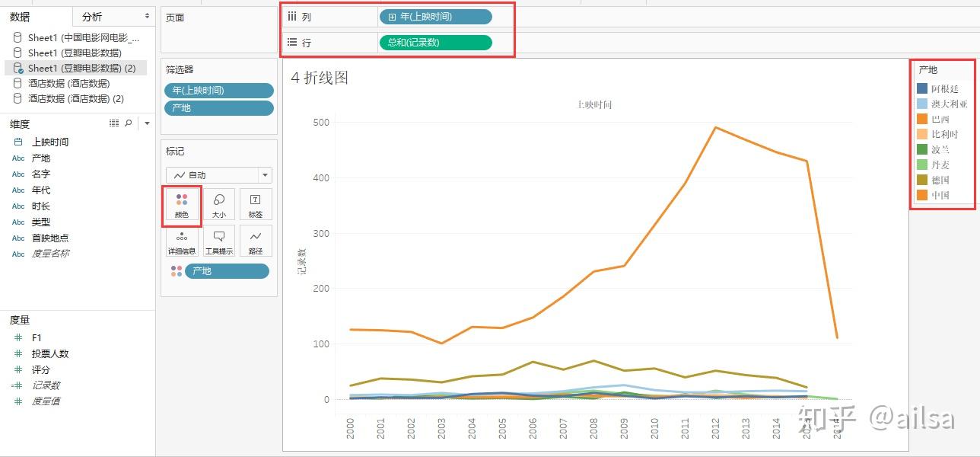Select the 酒店数据 (酒店数据) data source

coord(68,84)
